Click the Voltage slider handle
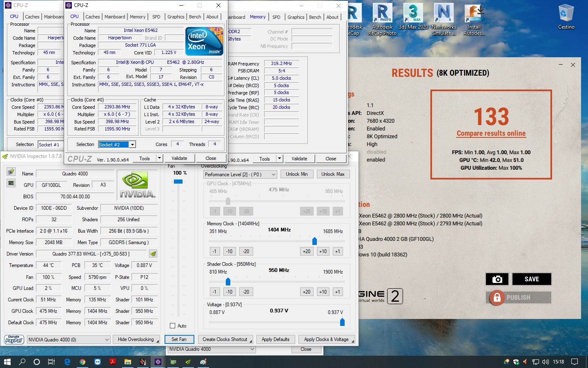 point(342,322)
